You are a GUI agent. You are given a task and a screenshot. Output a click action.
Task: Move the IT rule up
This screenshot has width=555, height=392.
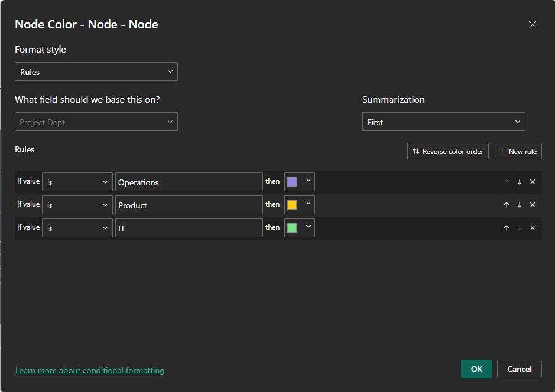click(507, 228)
